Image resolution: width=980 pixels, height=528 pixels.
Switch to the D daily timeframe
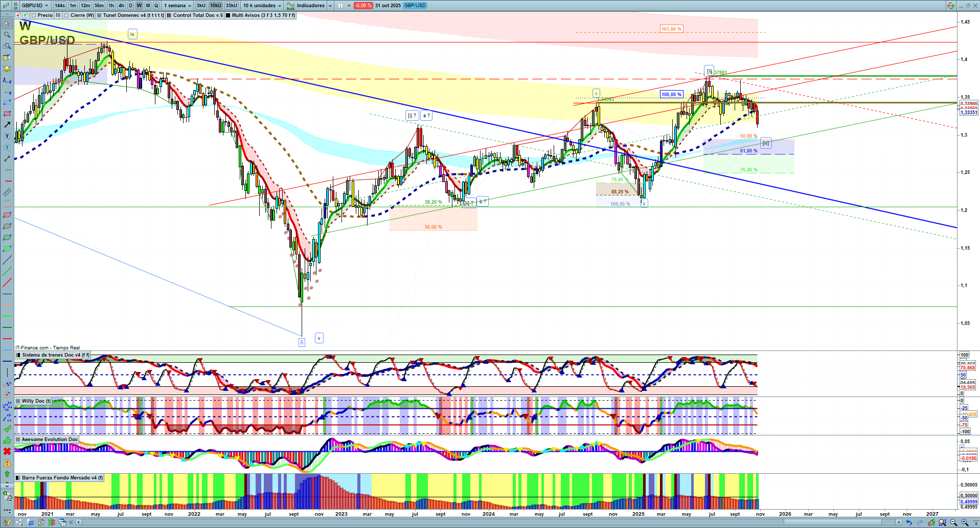[x=130, y=6]
